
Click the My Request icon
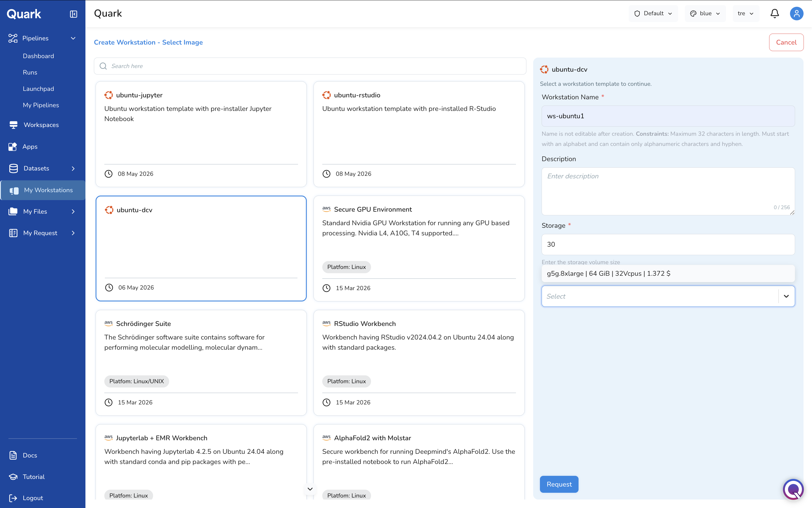tap(13, 233)
